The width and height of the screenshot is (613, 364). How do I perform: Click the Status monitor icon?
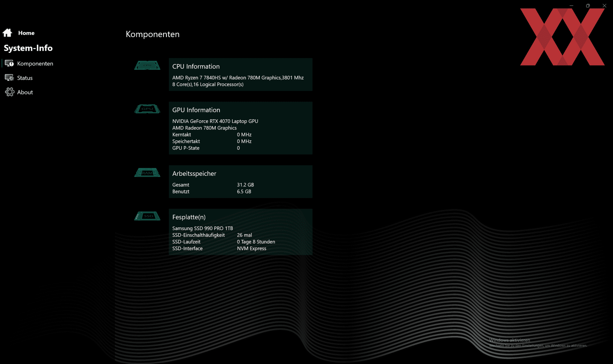click(x=9, y=78)
